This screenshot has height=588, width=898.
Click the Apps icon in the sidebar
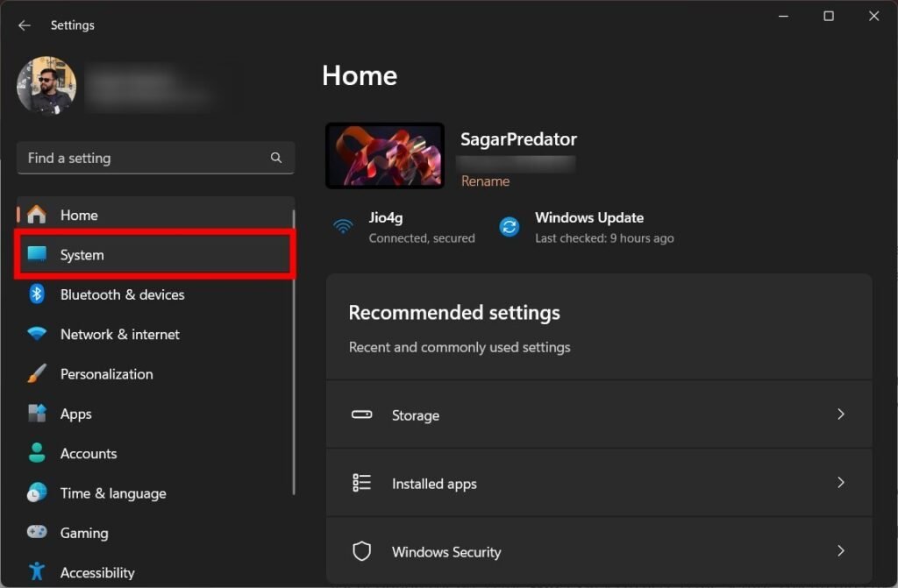[x=37, y=413]
